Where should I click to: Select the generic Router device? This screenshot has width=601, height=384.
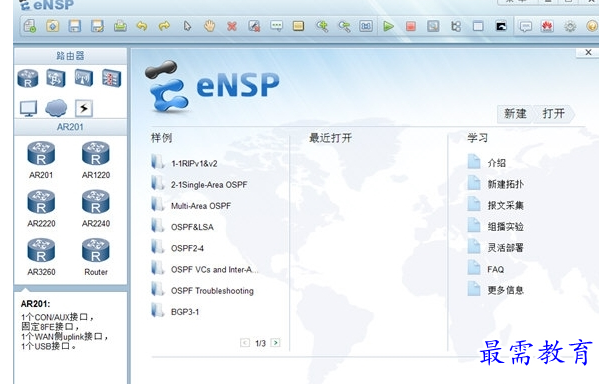coord(96,257)
